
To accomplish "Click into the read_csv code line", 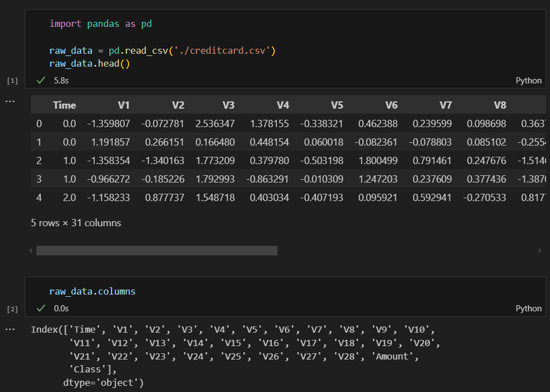I will coord(163,51).
